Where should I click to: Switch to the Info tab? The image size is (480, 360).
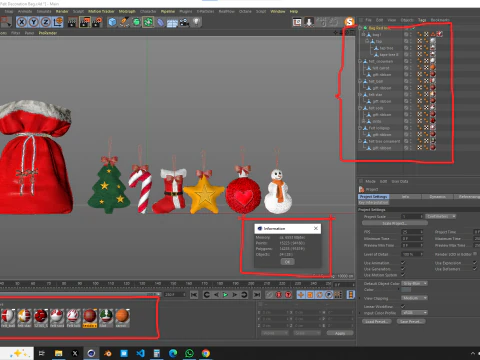point(405,197)
